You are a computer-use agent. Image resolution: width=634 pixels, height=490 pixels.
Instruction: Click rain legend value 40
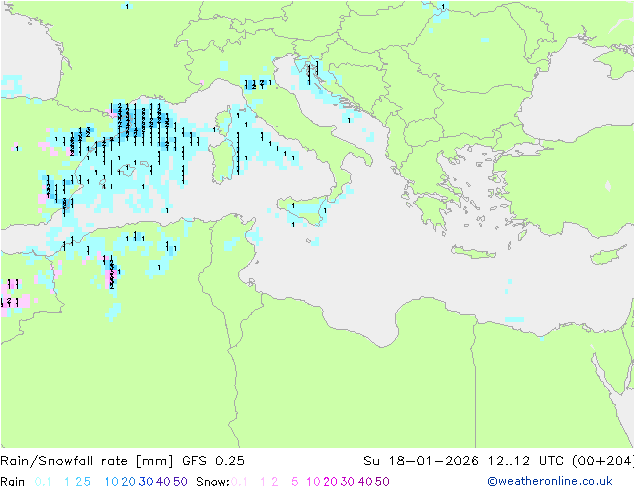(163, 482)
